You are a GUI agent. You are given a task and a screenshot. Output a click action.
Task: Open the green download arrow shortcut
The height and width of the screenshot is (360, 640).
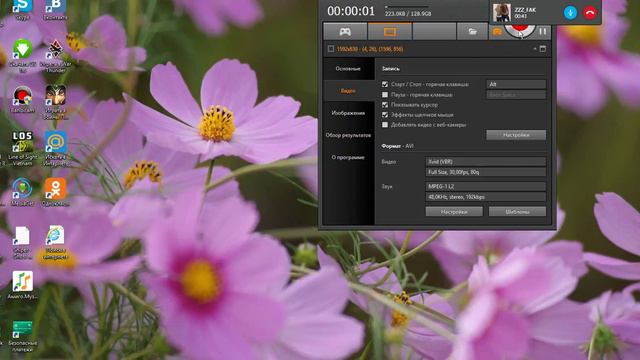pyautogui.click(x=22, y=55)
